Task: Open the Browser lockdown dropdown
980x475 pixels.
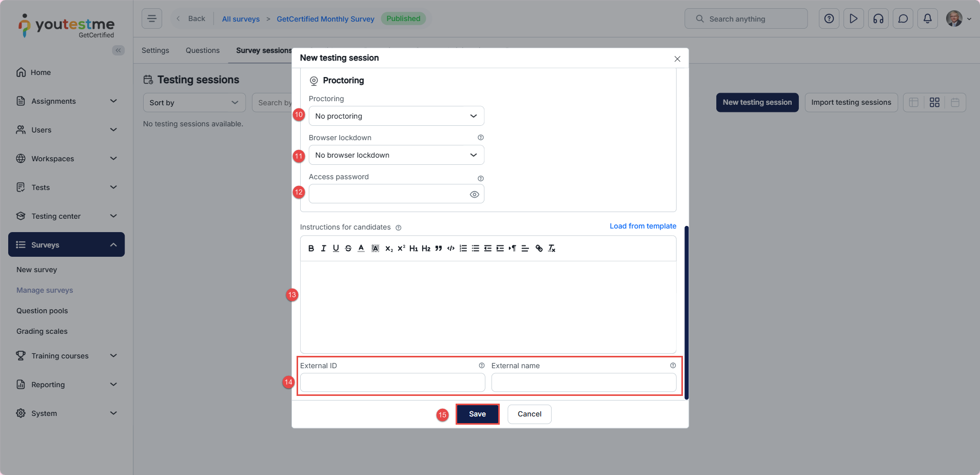Action: point(397,155)
